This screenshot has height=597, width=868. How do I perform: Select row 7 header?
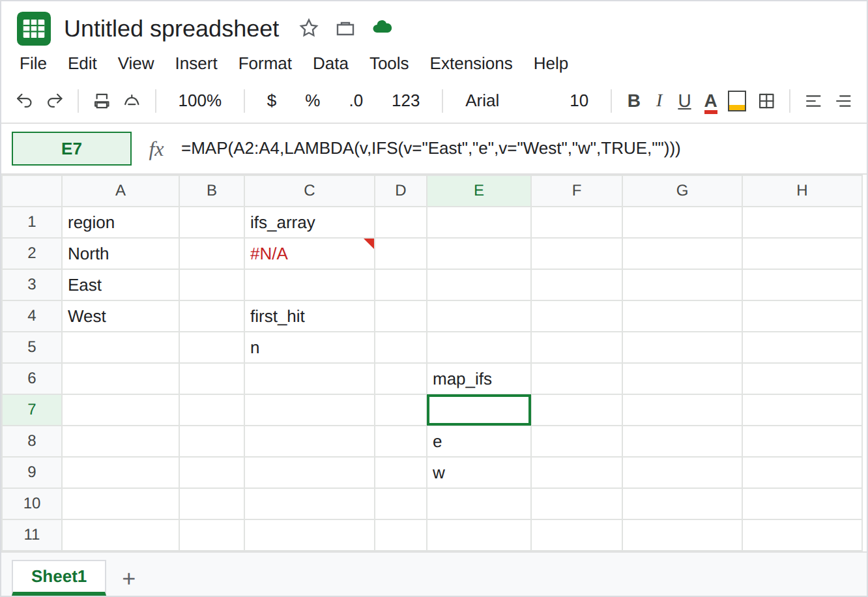(x=32, y=410)
